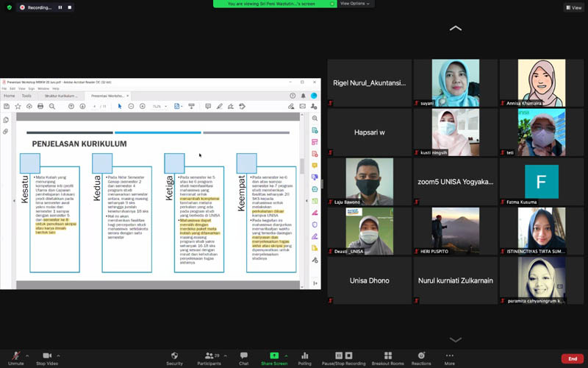Open the Tools tab in Acrobat
The height and width of the screenshot is (368, 588).
click(26, 96)
